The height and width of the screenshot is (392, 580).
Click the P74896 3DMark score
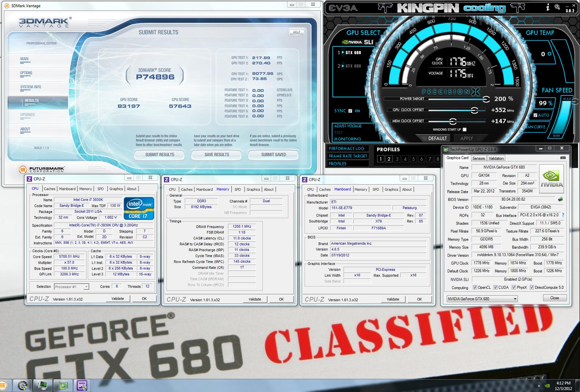155,77
